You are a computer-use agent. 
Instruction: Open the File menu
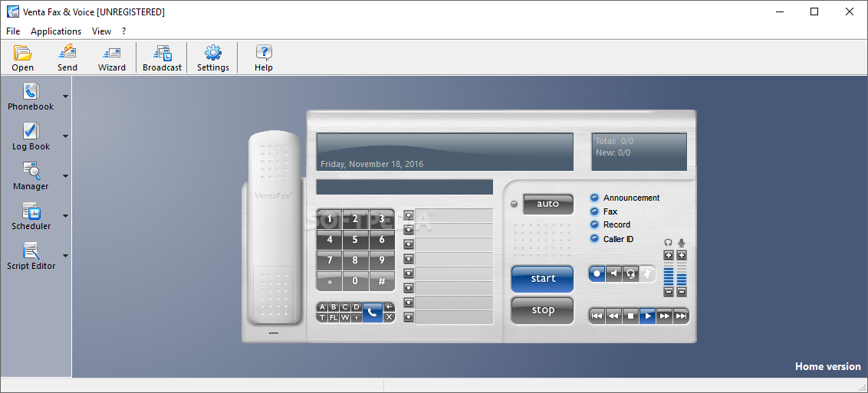click(x=13, y=31)
